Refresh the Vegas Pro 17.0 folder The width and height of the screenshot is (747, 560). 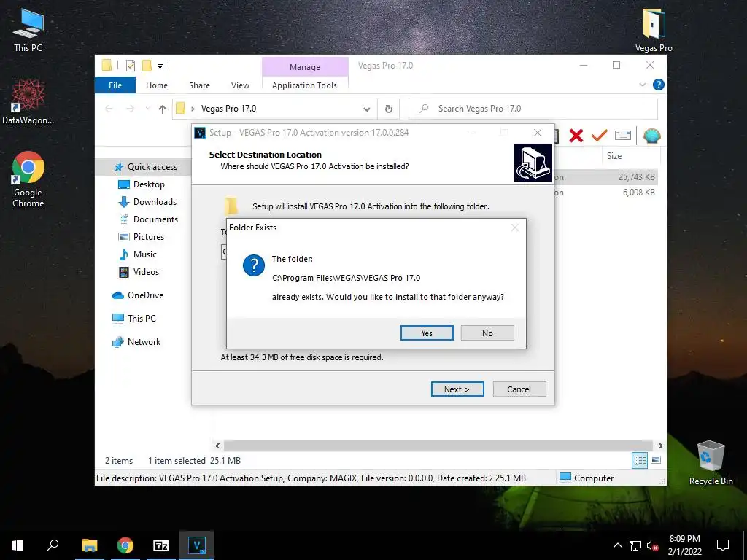pyautogui.click(x=389, y=109)
